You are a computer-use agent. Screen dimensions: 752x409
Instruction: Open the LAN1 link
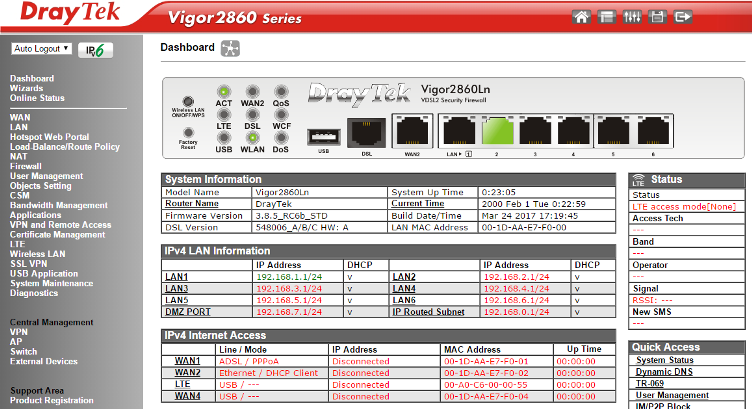pos(176,277)
